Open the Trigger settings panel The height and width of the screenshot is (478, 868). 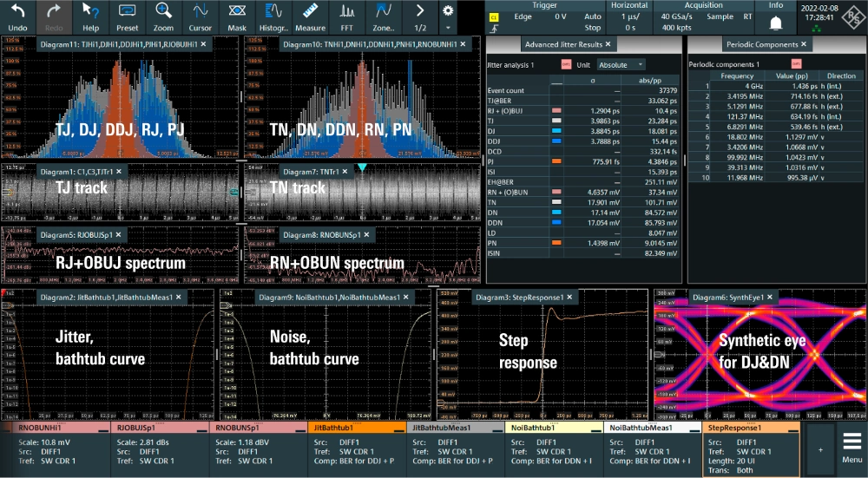pos(544,17)
